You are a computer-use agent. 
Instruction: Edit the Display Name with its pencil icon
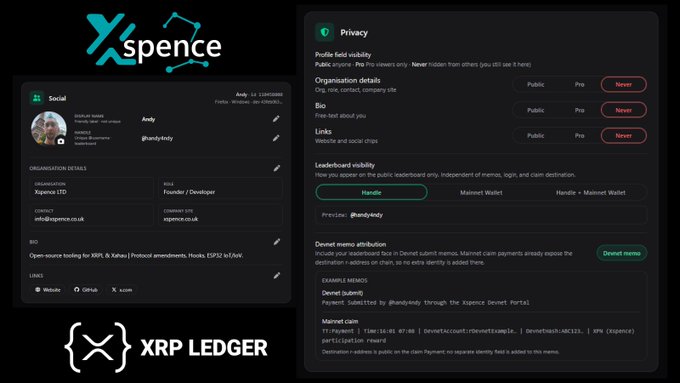pyautogui.click(x=276, y=118)
